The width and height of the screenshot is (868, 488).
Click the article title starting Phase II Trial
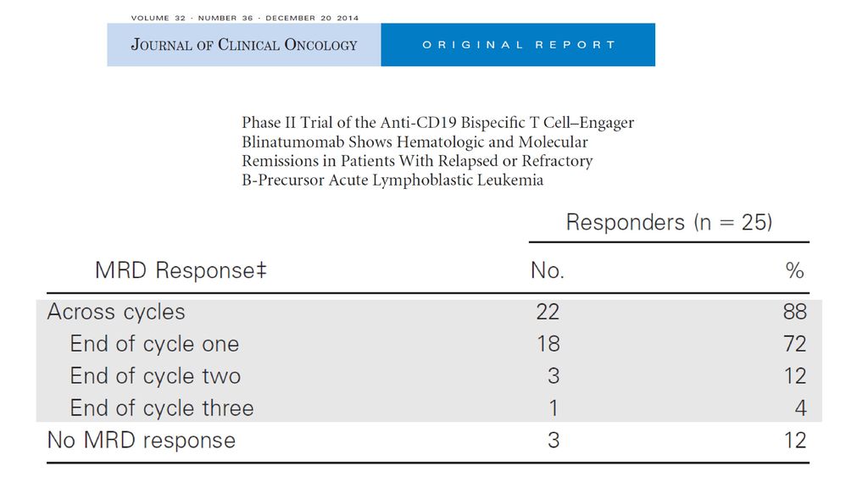[437, 151]
